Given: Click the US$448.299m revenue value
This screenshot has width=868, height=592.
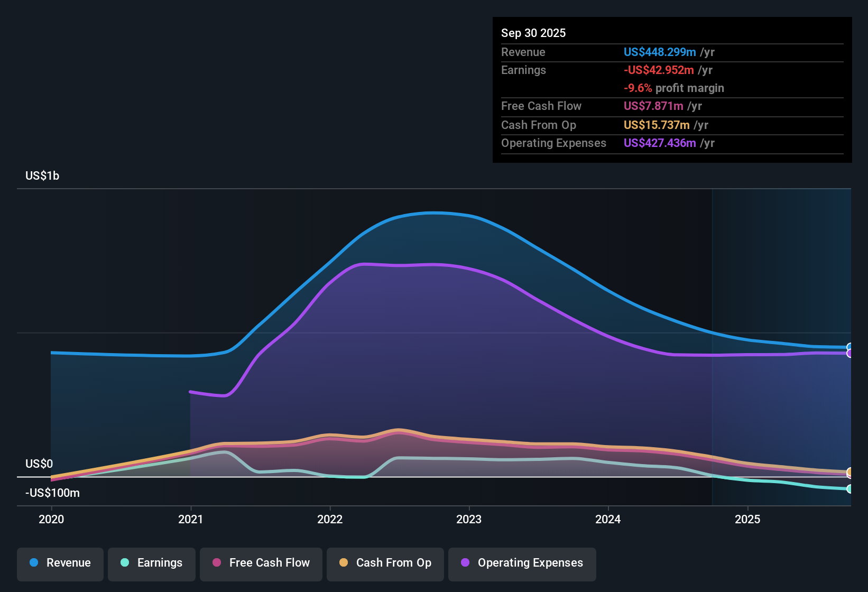Looking at the screenshot, I should 659,52.
